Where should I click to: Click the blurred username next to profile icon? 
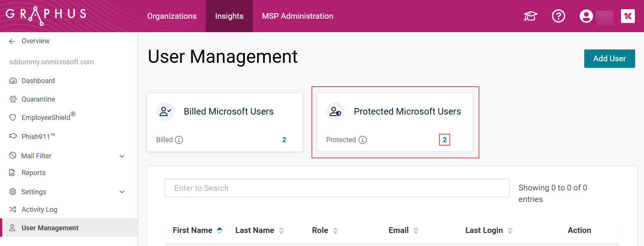click(605, 18)
